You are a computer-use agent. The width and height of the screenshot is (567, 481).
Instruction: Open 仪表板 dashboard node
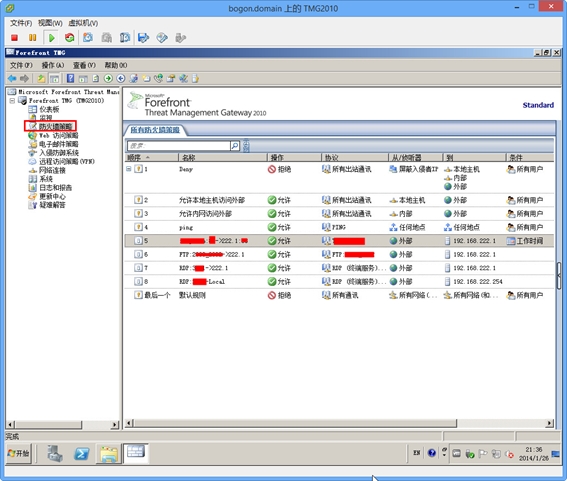click(49, 109)
